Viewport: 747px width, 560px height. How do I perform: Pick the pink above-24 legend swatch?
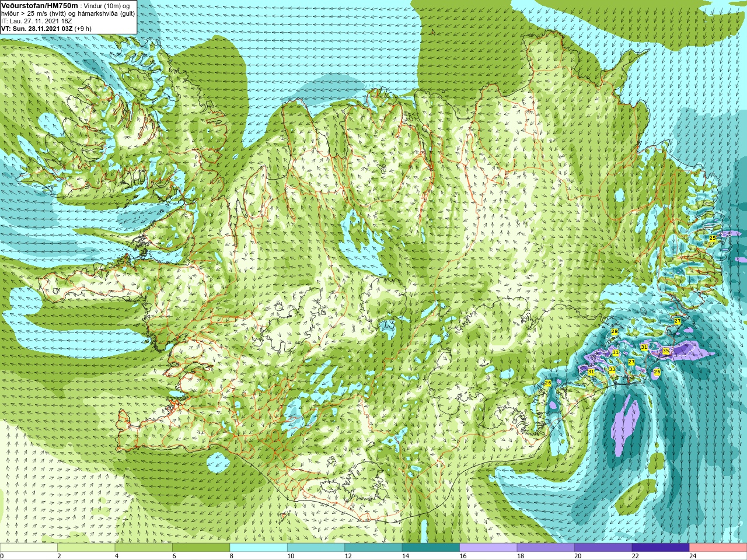click(x=718, y=548)
